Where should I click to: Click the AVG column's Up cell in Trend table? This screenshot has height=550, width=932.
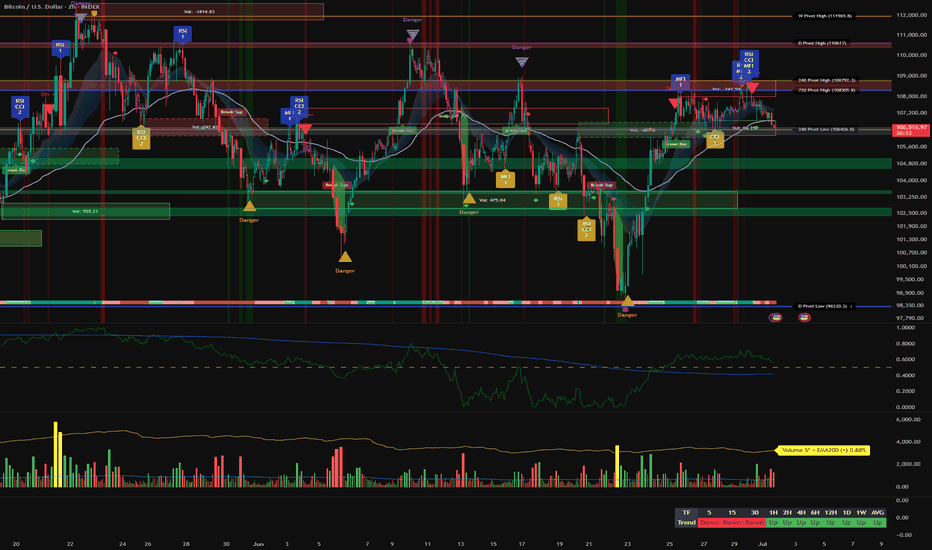[x=878, y=523]
